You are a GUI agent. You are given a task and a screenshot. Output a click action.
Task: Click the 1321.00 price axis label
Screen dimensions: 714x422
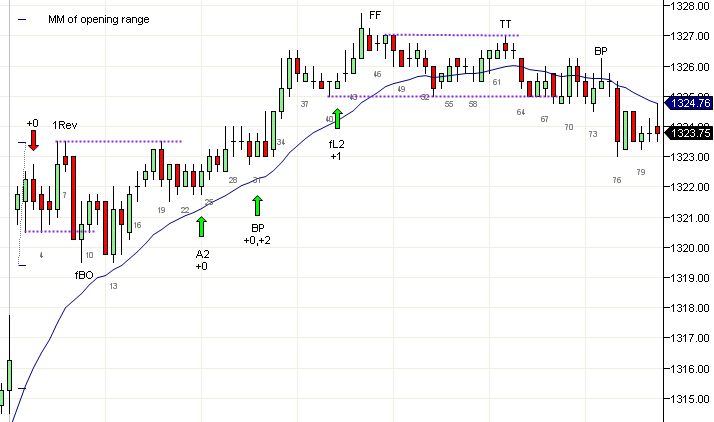[690, 218]
